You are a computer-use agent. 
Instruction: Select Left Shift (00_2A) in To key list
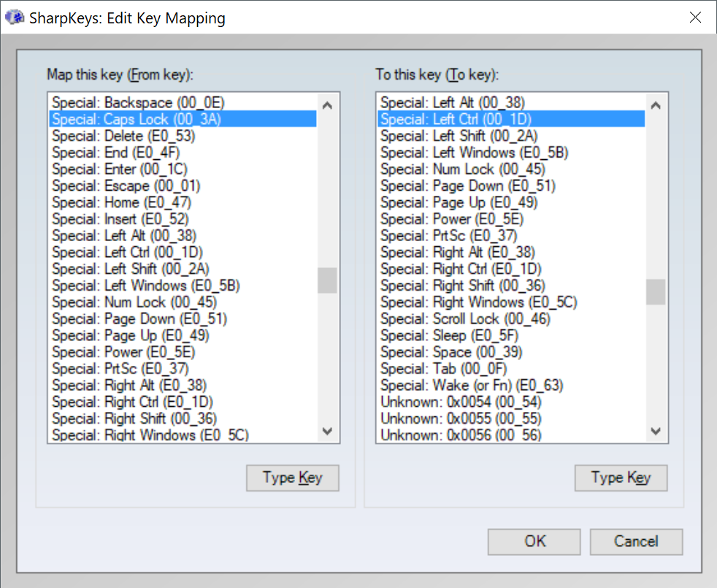click(511, 135)
